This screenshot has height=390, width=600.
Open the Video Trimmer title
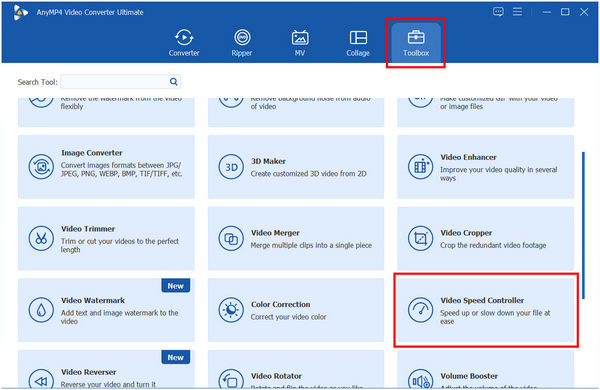click(88, 228)
